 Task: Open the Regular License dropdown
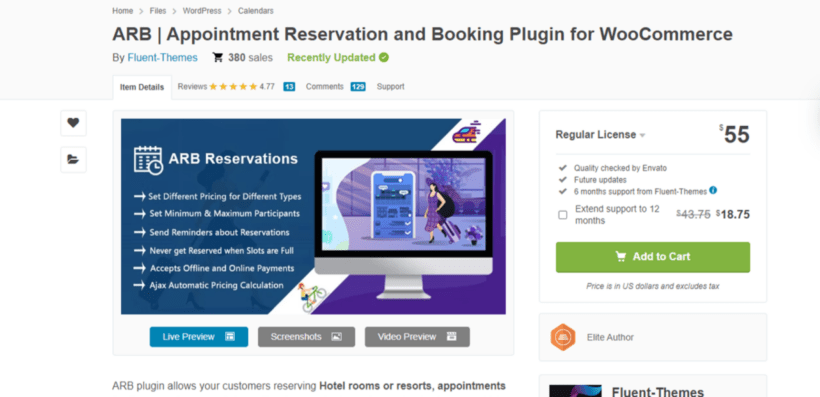point(600,135)
